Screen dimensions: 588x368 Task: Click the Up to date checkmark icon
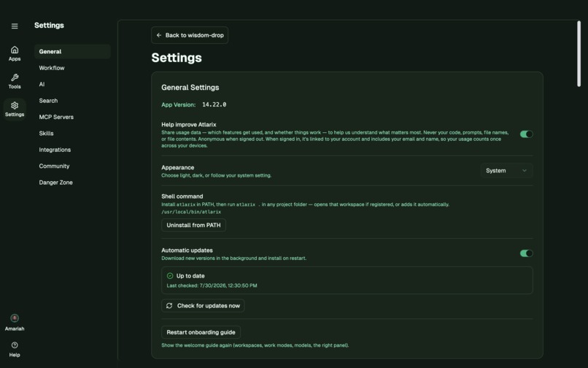(x=170, y=275)
